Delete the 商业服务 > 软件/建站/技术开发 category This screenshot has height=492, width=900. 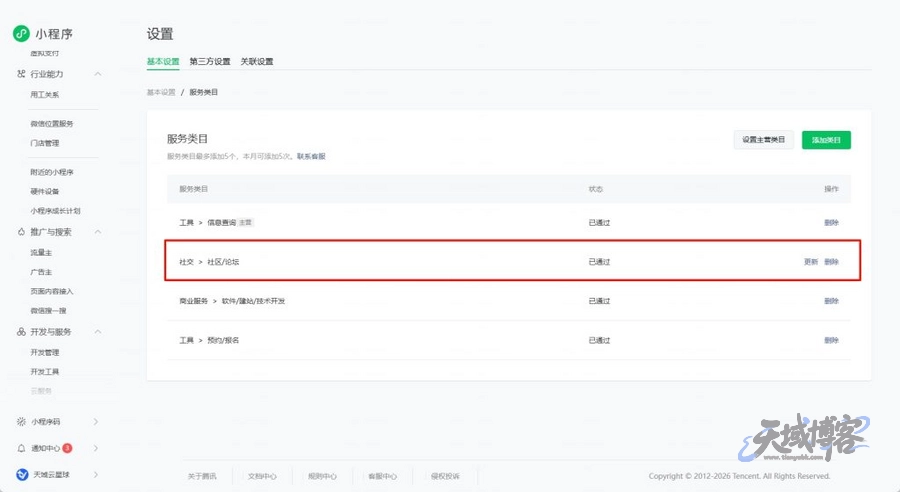832,301
